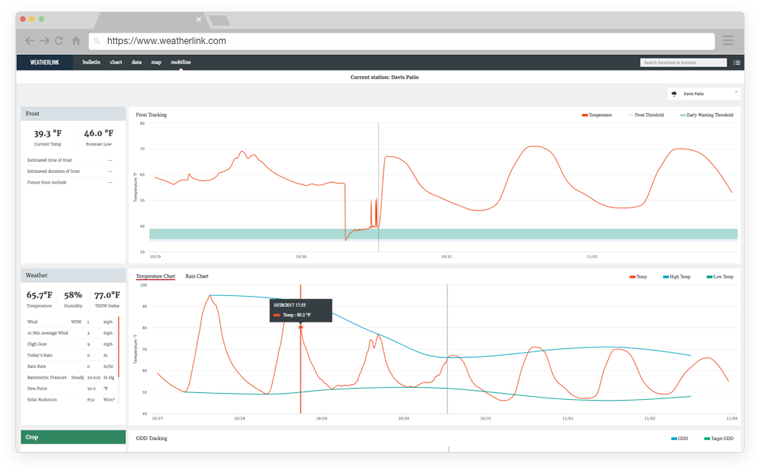
Task: Open the data page
Action: [x=137, y=63]
